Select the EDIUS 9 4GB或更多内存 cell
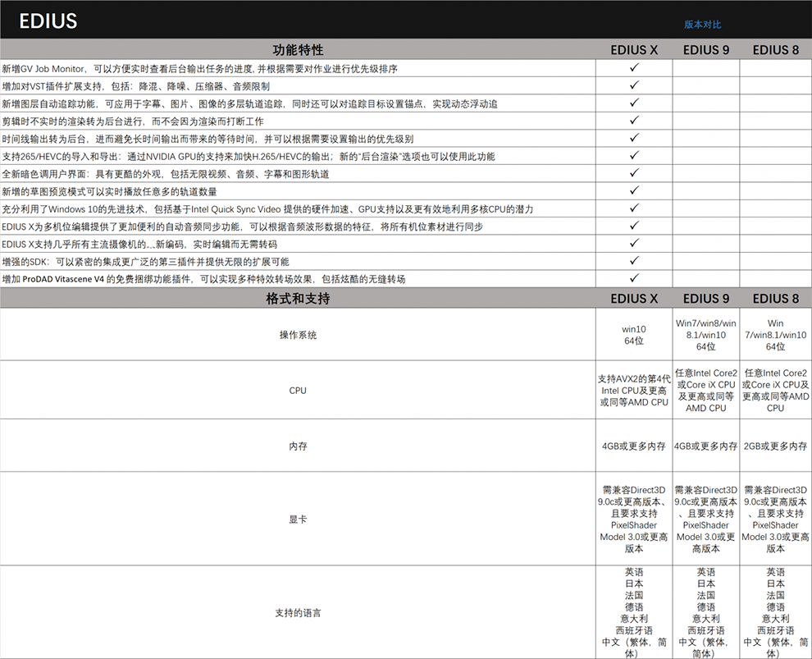Screen dimensions: 812x659 [x=706, y=446]
